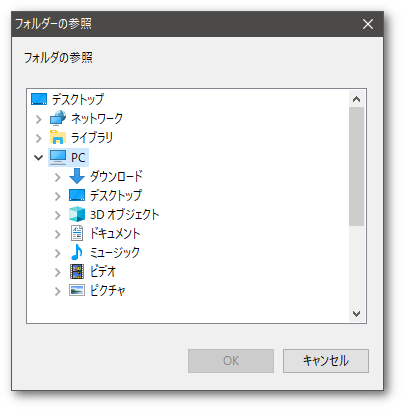403x410 pixels.
Task: Click the ドキュメント document icon
Action: click(77, 233)
